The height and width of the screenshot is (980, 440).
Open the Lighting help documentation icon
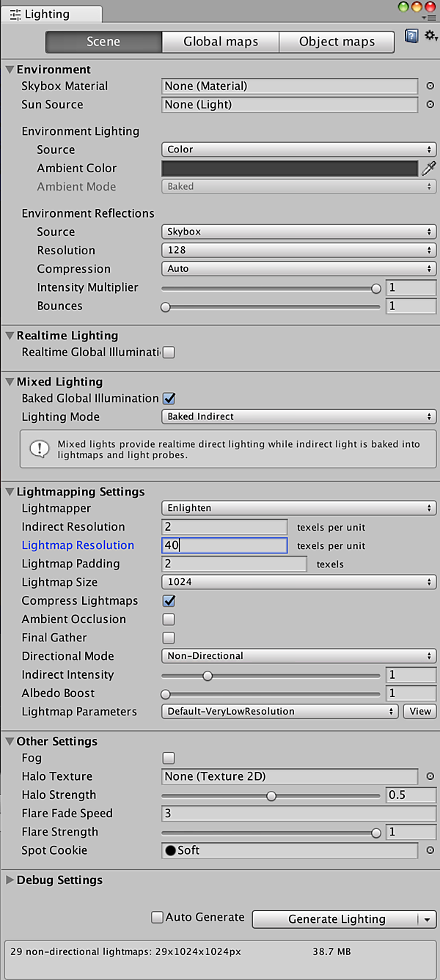(x=411, y=37)
